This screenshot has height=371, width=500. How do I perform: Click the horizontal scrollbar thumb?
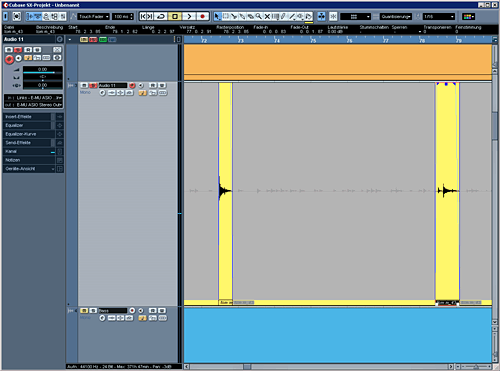[247, 367]
